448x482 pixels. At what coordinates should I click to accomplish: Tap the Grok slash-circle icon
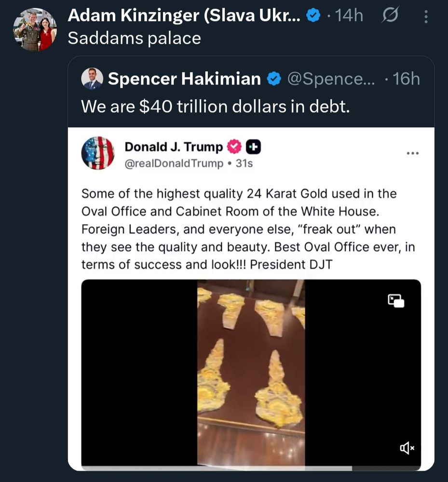pyautogui.click(x=390, y=15)
